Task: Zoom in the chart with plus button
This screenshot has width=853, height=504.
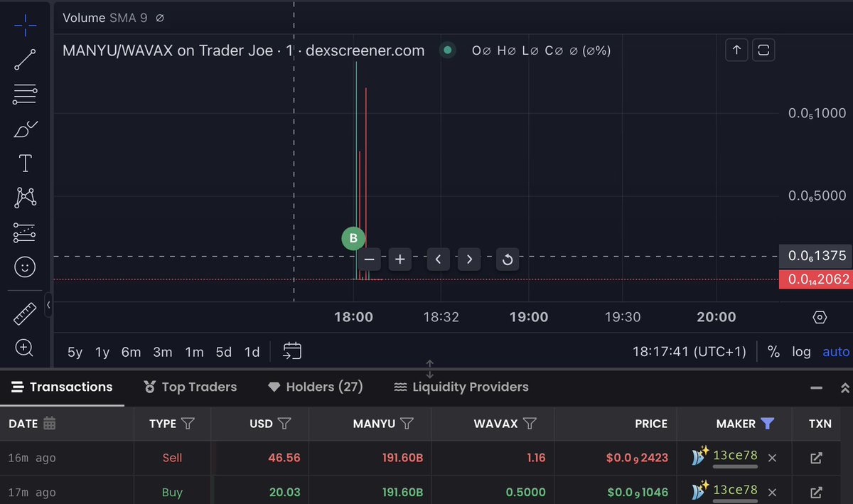Action: (x=400, y=259)
